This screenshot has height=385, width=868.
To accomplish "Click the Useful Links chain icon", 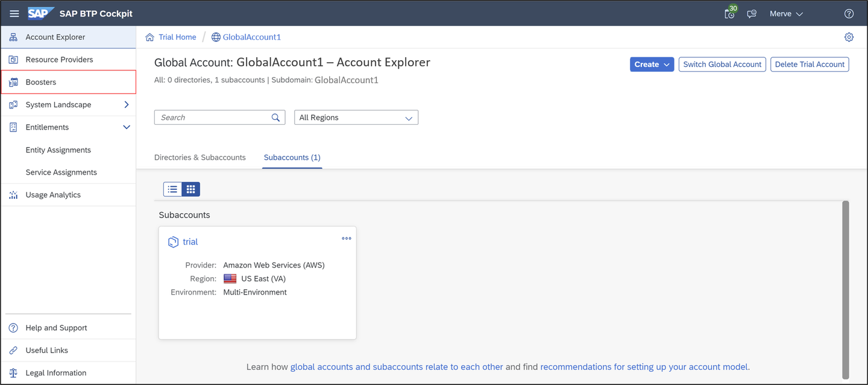I will [x=13, y=351].
